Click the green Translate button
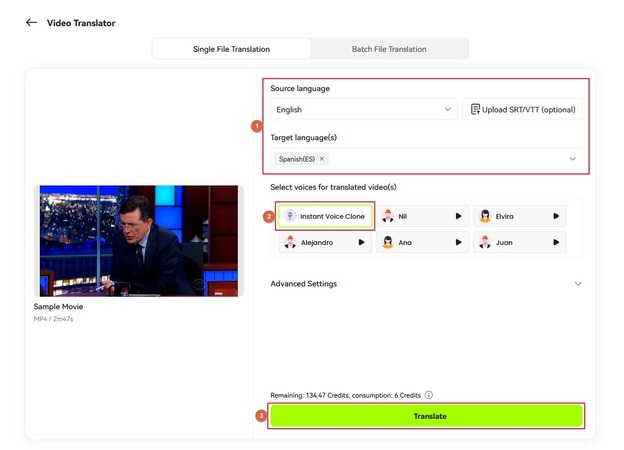 click(x=429, y=416)
